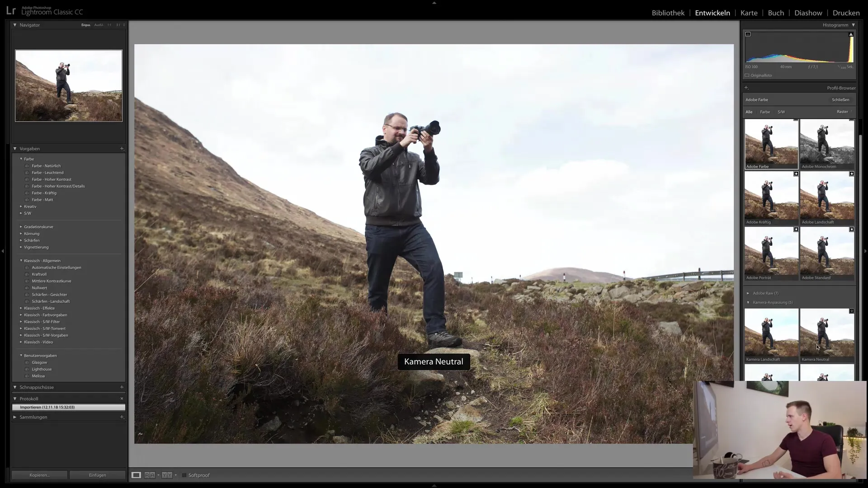Select the Importieren history entry
The image size is (868, 488).
click(x=69, y=407)
